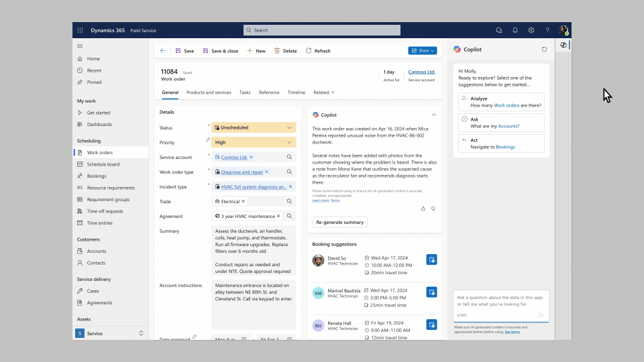Open the Share split button dropdown

433,51
